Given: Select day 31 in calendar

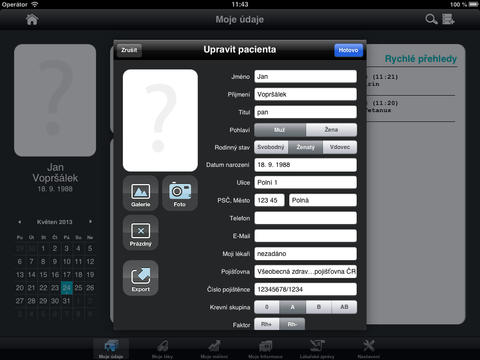Looking at the screenshot, I should [x=67, y=301].
